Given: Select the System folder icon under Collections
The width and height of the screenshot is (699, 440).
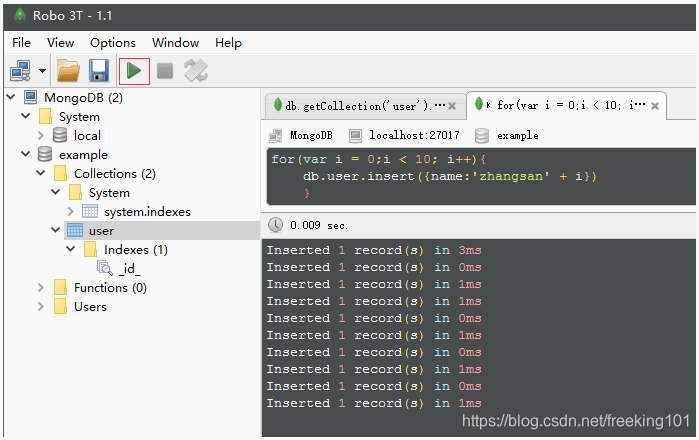Looking at the screenshot, I should coord(75,193).
